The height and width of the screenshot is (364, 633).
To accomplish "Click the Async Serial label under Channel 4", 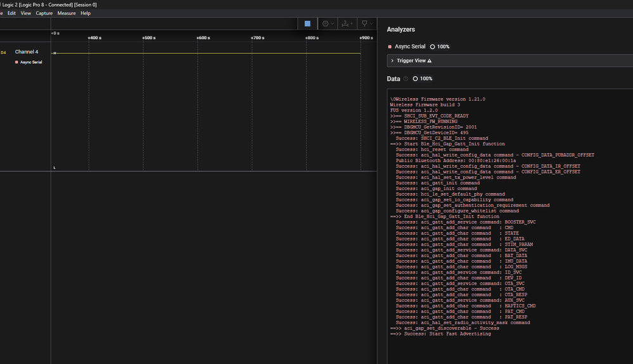I will pos(30,62).
